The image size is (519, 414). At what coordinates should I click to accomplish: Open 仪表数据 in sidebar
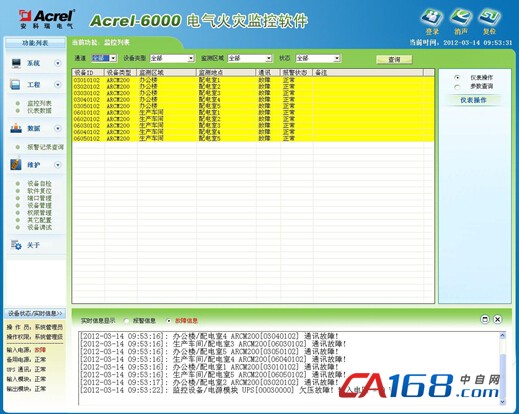click(x=39, y=111)
